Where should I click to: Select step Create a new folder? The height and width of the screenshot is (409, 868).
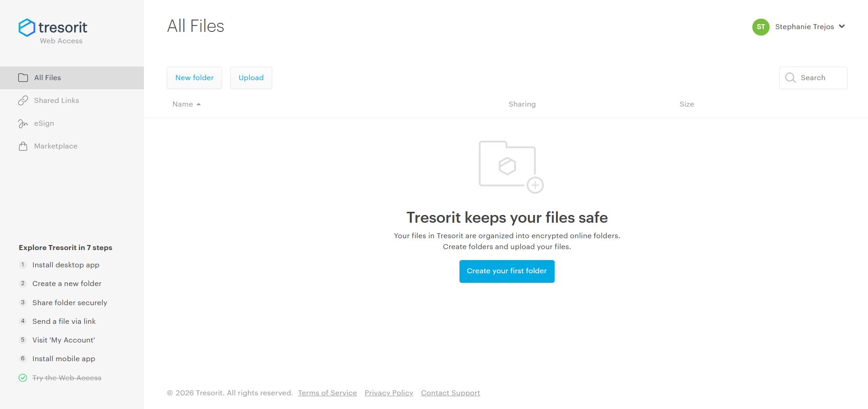[67, 284]
